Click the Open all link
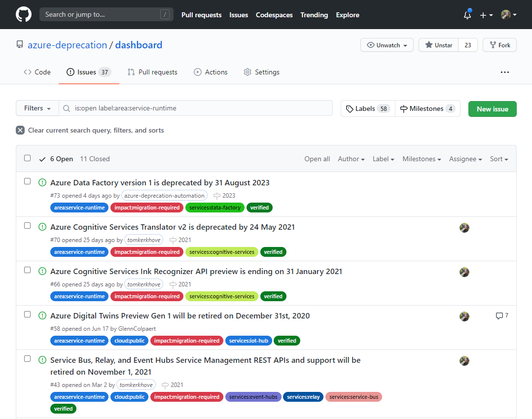532x419 pixels. pos(317,159)
